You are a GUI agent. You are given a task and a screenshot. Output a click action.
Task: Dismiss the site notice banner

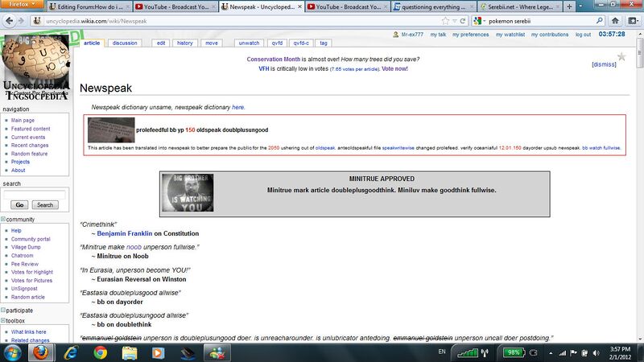[x=604, y=64]
